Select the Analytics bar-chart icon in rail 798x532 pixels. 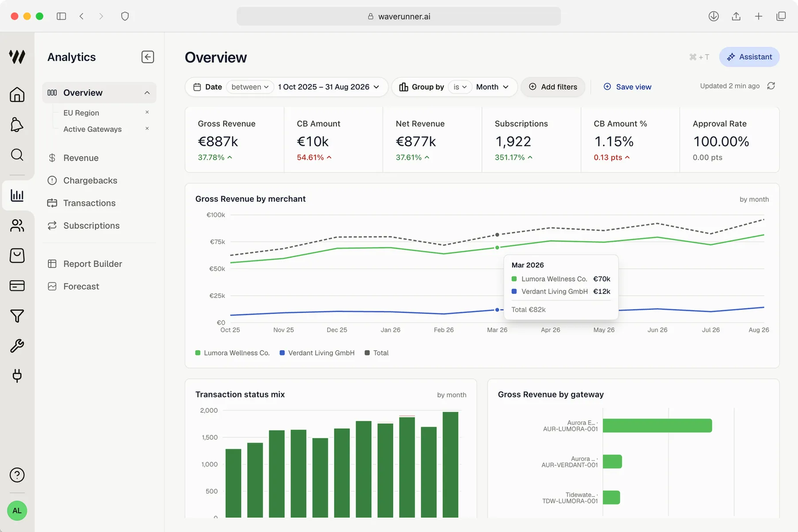17,195
